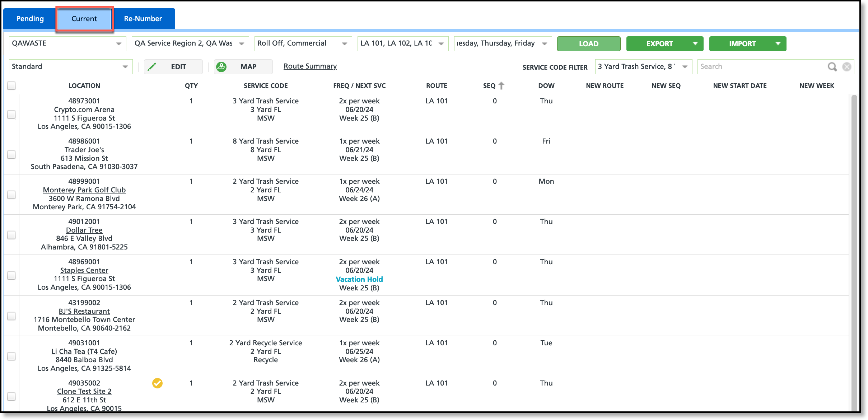Click the search magnifier icon
Image resolution: width=868 pixels, height=420 pixels.
coord(832,67)
